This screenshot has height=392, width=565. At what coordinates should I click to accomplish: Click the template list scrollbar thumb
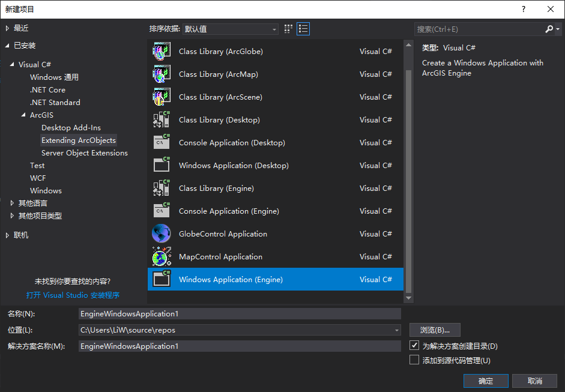tap(408, 181)
